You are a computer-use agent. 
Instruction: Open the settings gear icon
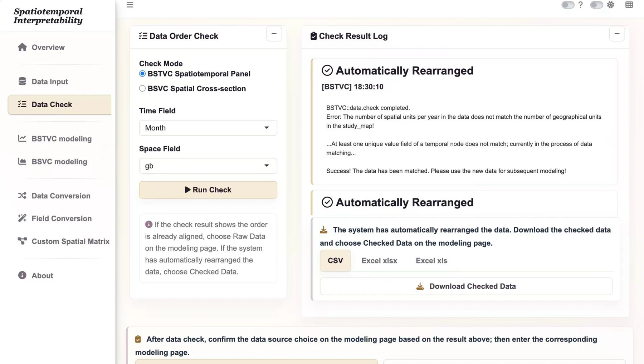(x=611, y=5)
